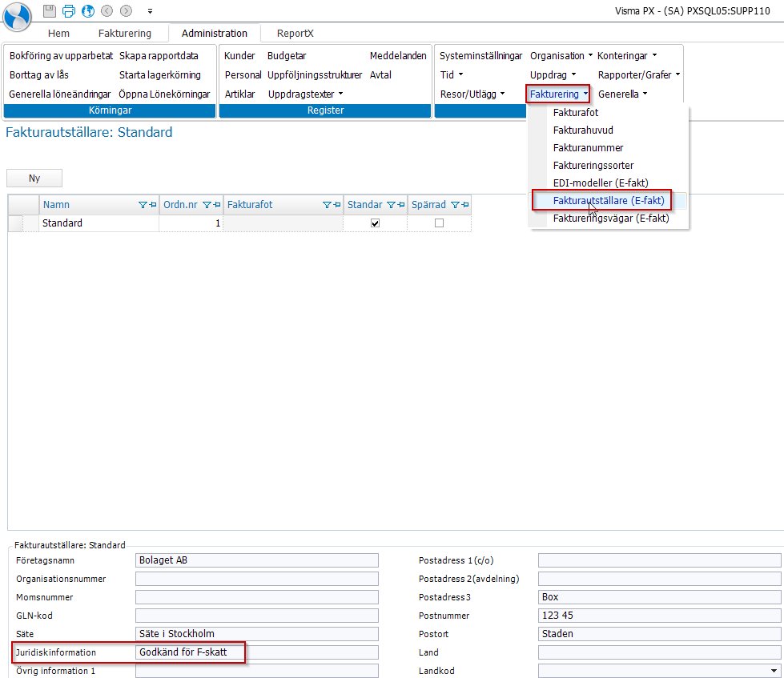
Task: Select Fakturautställare (E-fakt) menu entry
Action: tap(609, 200)
